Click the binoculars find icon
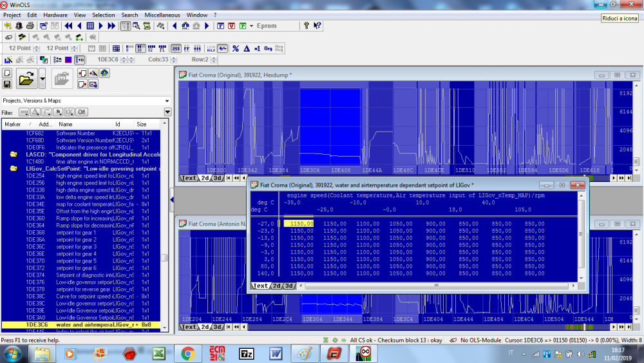Viewport: 644px width, 363px height. tap(185, 26)
